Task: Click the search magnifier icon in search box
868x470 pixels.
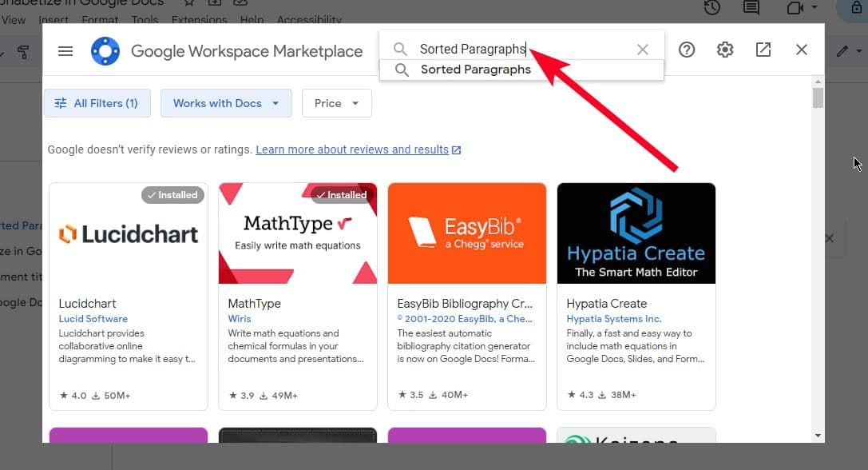Action: [400, 50]
